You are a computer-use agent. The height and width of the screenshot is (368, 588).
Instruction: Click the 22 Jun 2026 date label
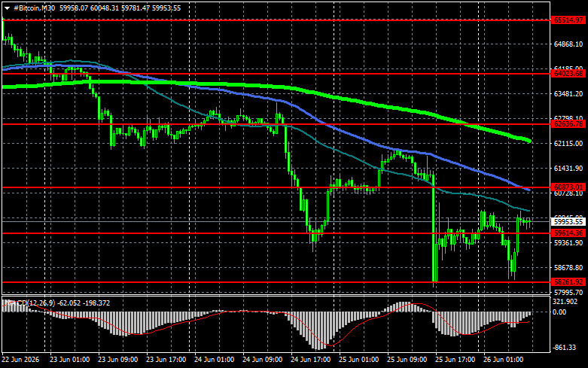[x=20, y=360]
